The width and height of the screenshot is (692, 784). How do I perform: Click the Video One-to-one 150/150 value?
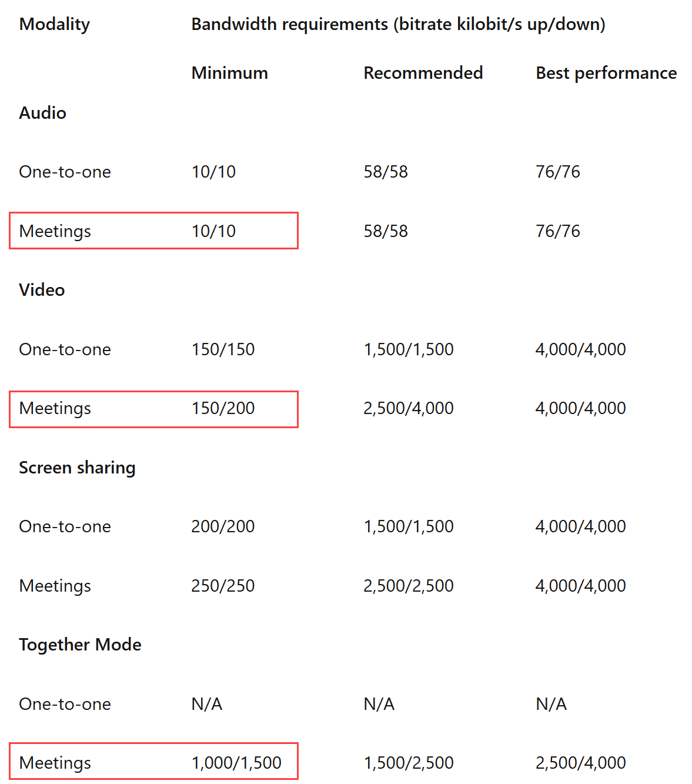click(x=223, y=349)
